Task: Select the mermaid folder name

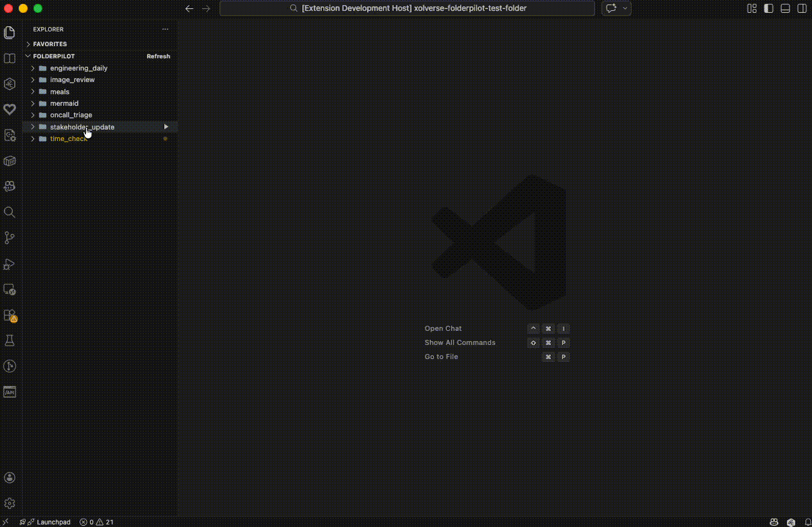Action: [x=64, y=103]
